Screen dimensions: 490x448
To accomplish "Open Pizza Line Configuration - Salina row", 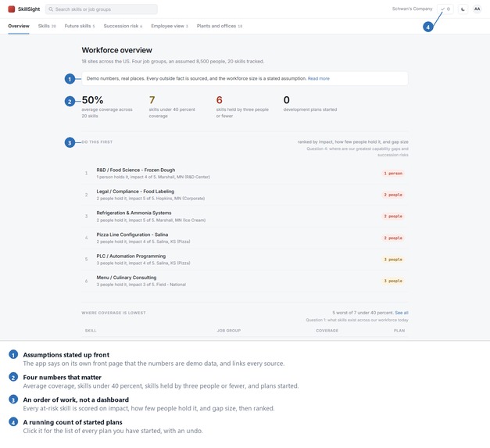I will [245, 238].
